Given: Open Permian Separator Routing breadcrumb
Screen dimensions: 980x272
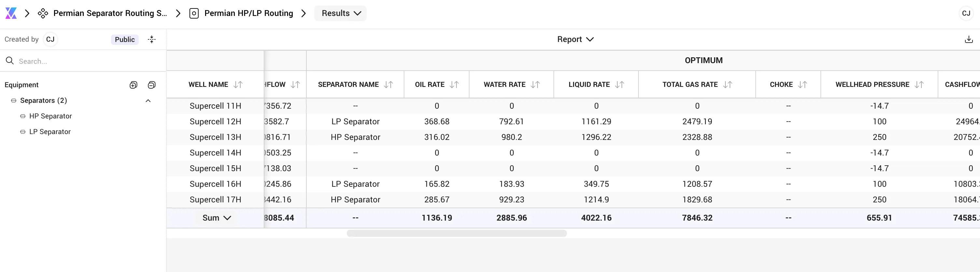Looking at the screenshot, I should 110,13.
